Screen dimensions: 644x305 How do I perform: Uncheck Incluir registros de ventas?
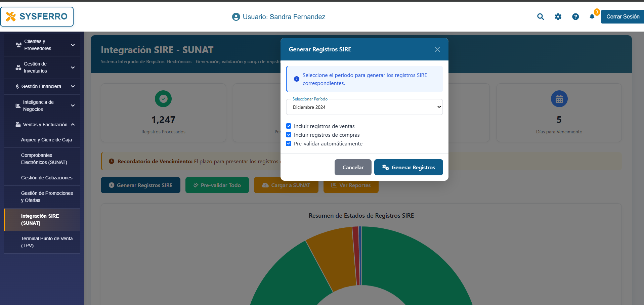tap(289, 126)
